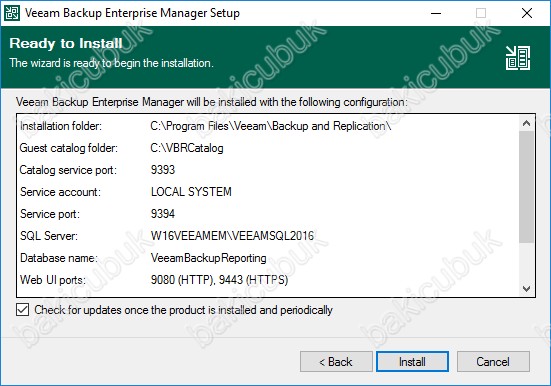
Task: Click the 'VeeamBackupReporting' value
Action: [208, 258]
